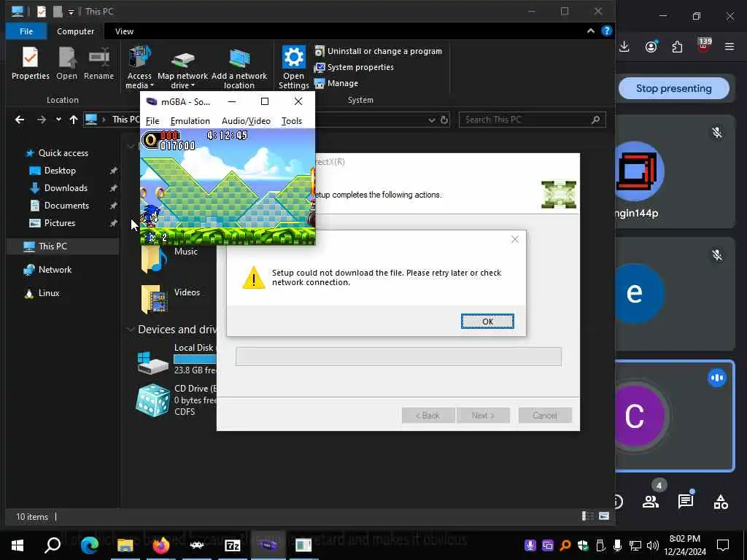Open the meeting participants panel icon
The height and width of the screenshot is (560, 747).
[650, 502]
